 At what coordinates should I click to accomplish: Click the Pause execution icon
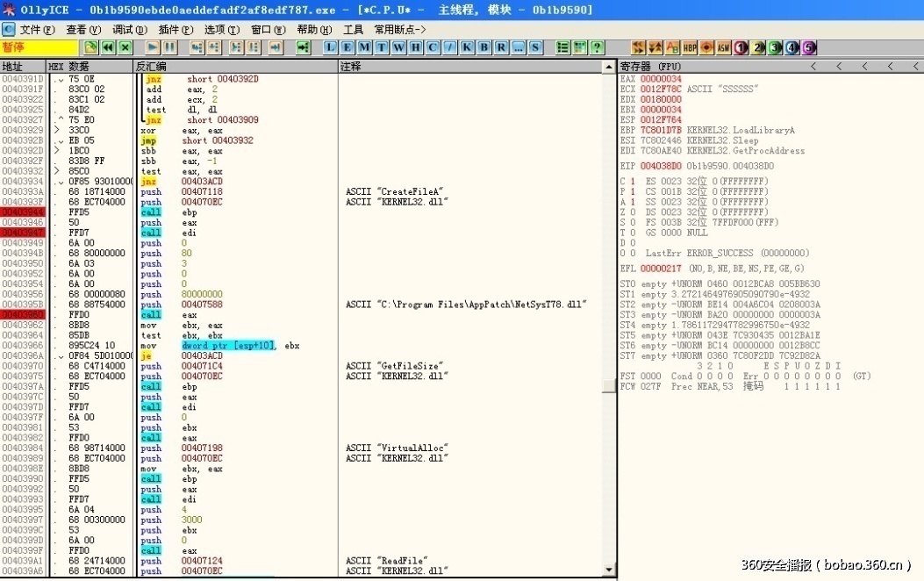[x=169, y=47]
